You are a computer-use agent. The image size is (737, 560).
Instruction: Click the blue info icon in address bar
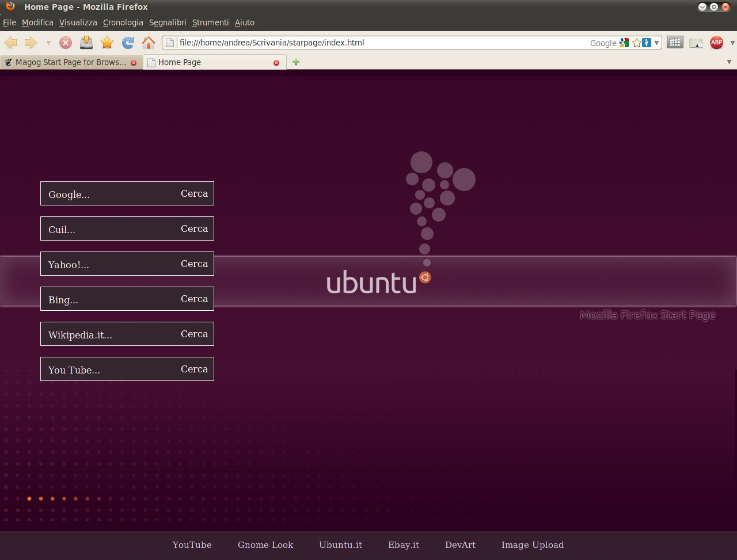647,43
